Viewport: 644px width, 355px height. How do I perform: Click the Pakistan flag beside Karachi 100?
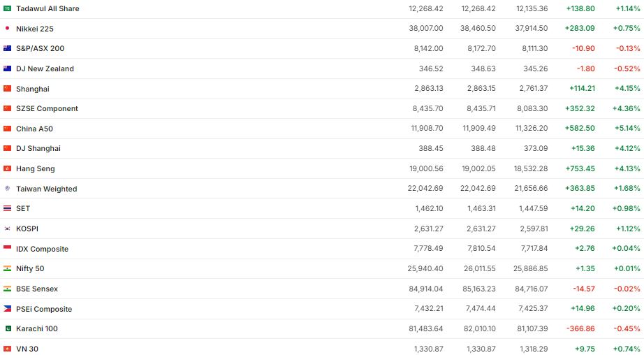point(7,328)
